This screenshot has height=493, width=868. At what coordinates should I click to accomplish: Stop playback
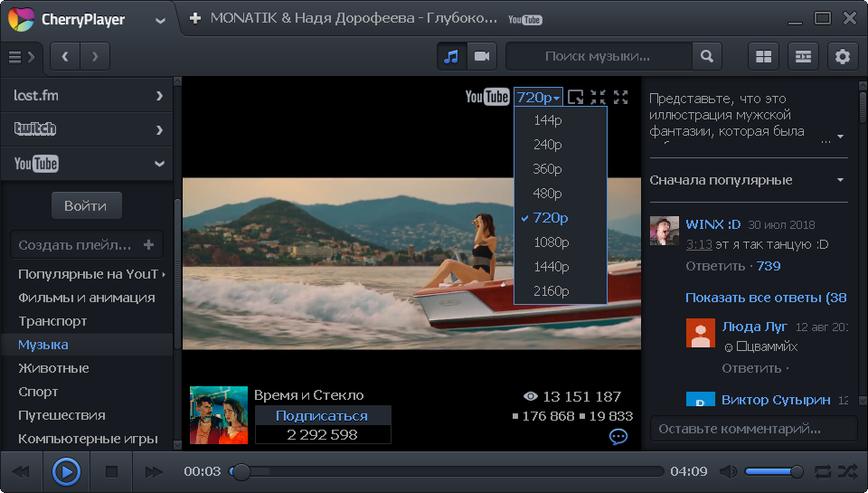(x=112, y=472)
